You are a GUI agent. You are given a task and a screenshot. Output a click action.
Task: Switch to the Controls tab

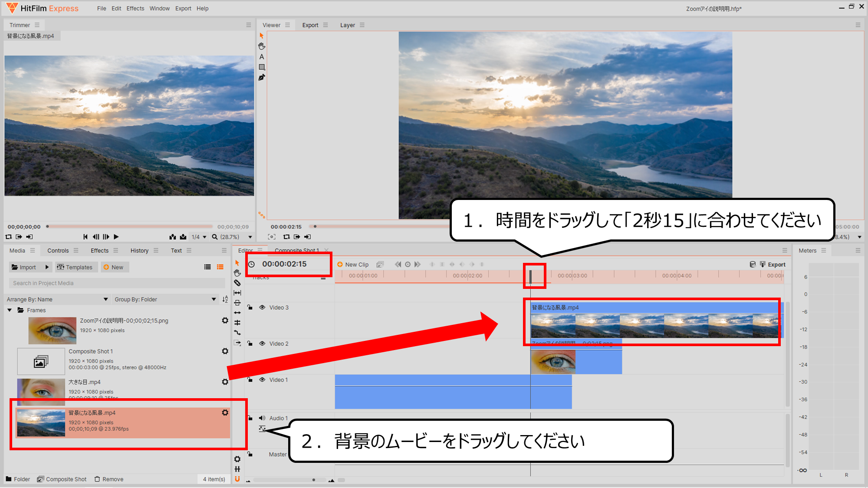tap(58, 251)
